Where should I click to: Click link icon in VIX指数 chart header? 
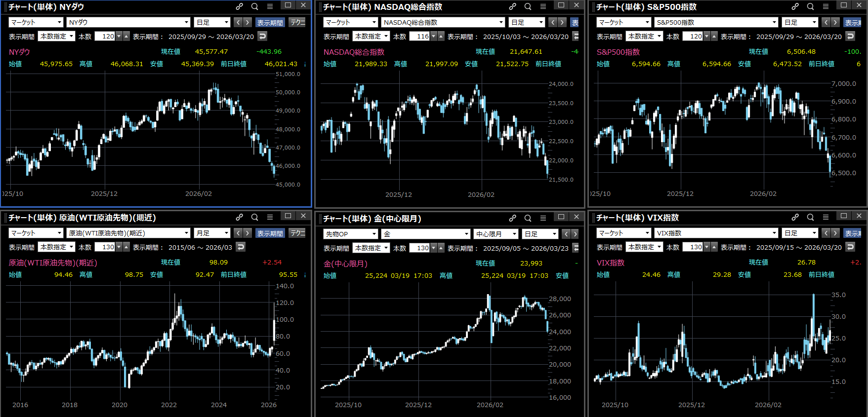click(795, 217)
